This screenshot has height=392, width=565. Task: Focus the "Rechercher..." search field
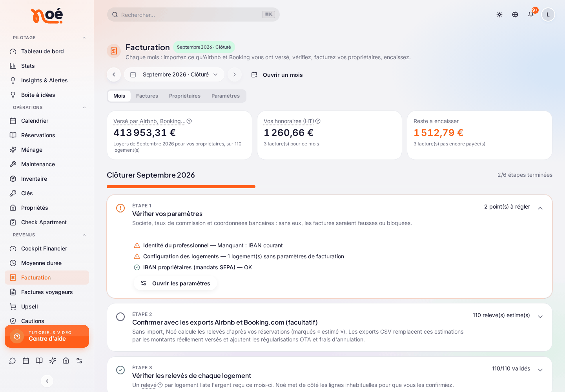[193, 15]
